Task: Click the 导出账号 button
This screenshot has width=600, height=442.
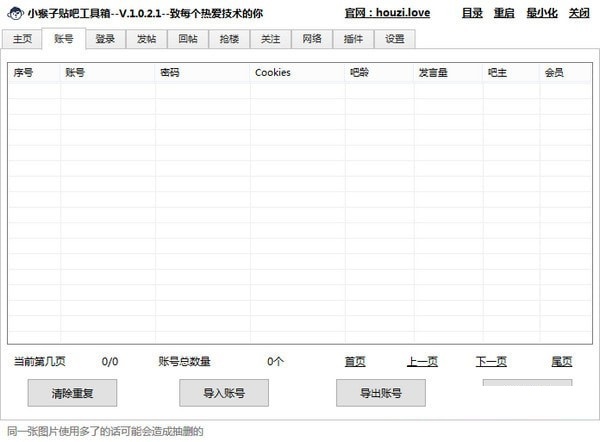Action: pyautogui.click(x=381, y=393)
